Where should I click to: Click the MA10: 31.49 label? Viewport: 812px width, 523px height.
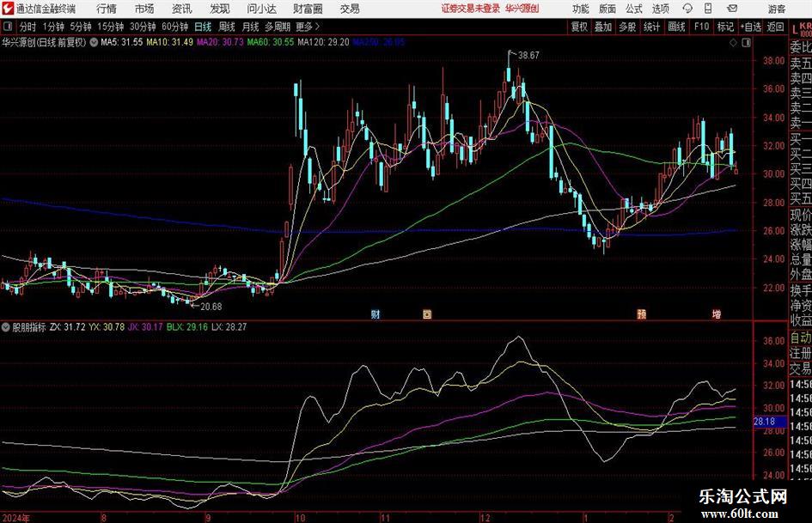170,42
